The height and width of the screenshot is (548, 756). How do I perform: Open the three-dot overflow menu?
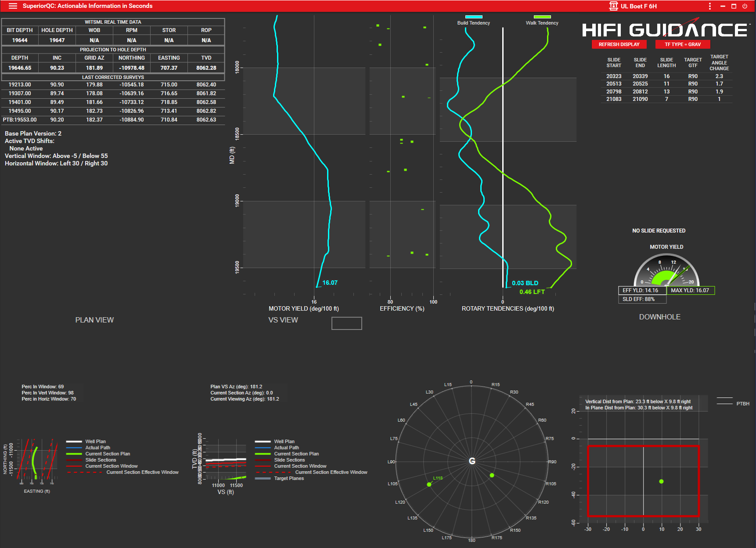(710, 6)
